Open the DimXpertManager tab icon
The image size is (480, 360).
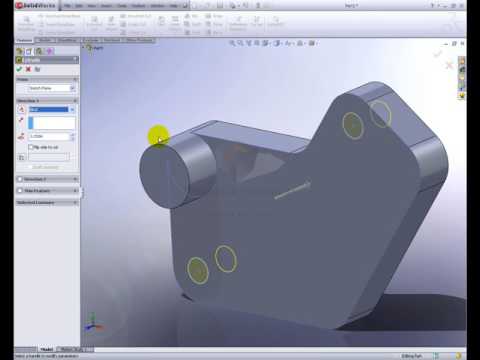click(x=49, y=51)
